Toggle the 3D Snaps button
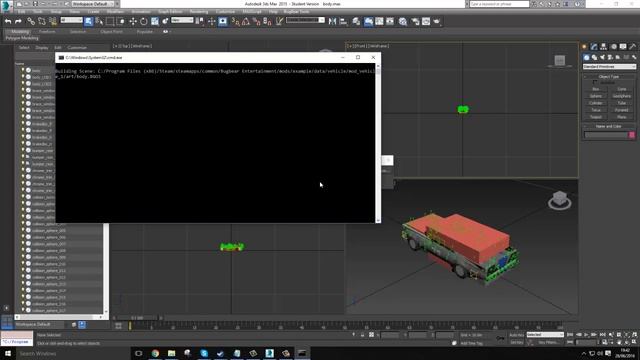Viewport: 640px width, 360px height. (236, 21)
